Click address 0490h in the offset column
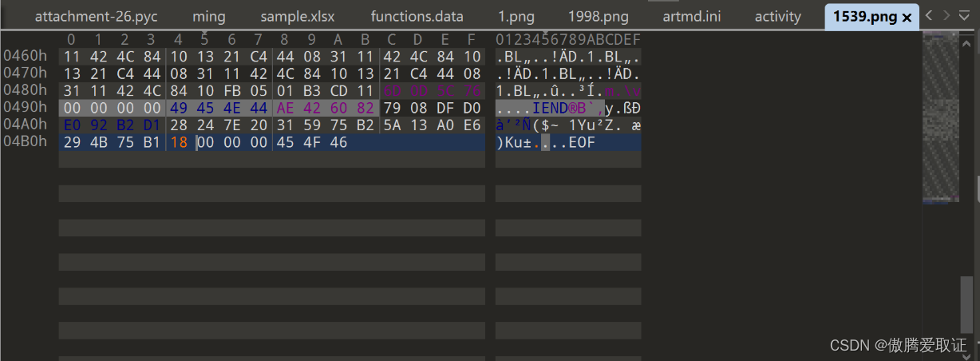 pos(26,108)
